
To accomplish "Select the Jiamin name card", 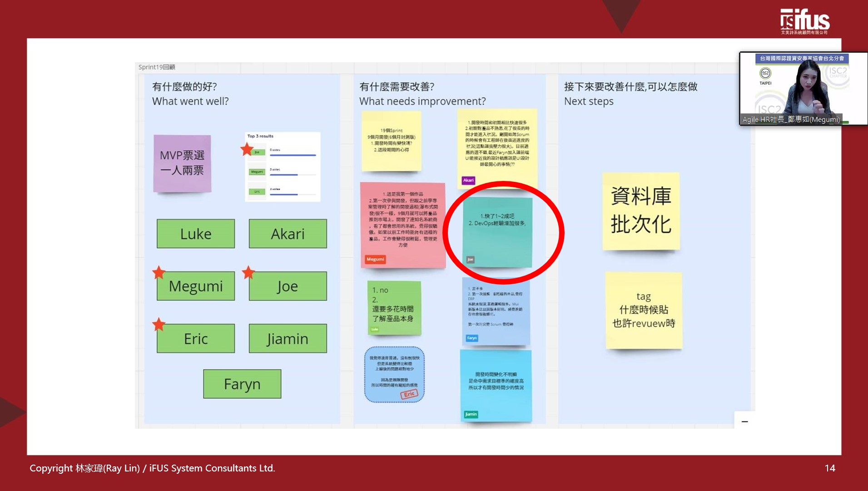I will 288,339.
